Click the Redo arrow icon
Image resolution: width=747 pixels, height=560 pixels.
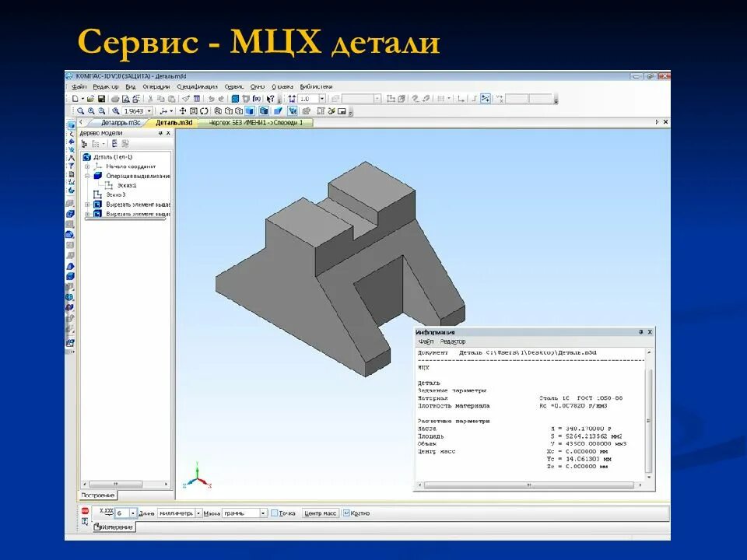tap(221, 99)
